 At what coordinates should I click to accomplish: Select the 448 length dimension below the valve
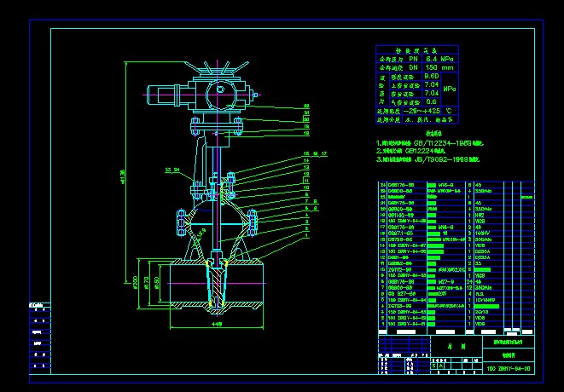coord(217,324)
